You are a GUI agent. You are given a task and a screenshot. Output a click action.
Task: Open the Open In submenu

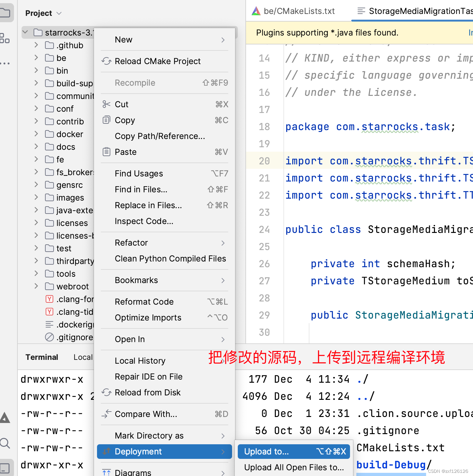(165, 339)
